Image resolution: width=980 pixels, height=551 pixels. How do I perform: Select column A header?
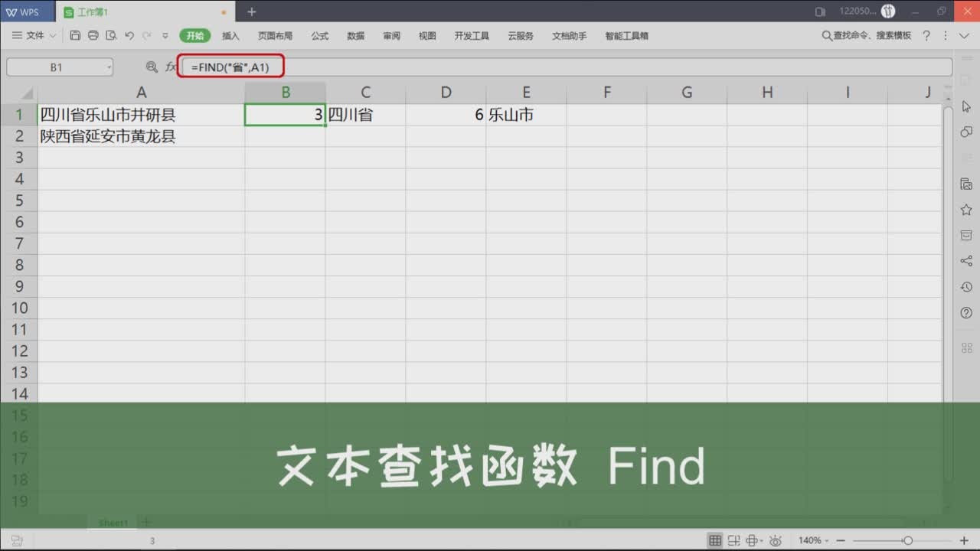[142, 93]
